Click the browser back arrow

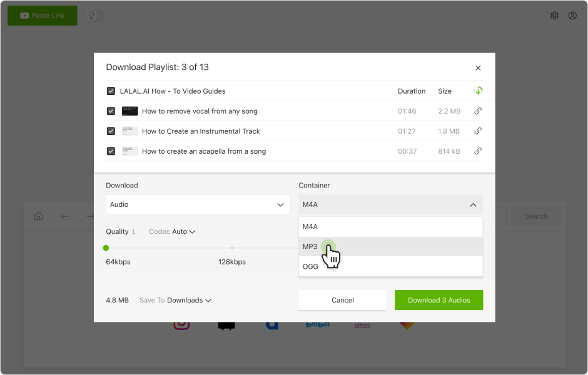(64, 216)
